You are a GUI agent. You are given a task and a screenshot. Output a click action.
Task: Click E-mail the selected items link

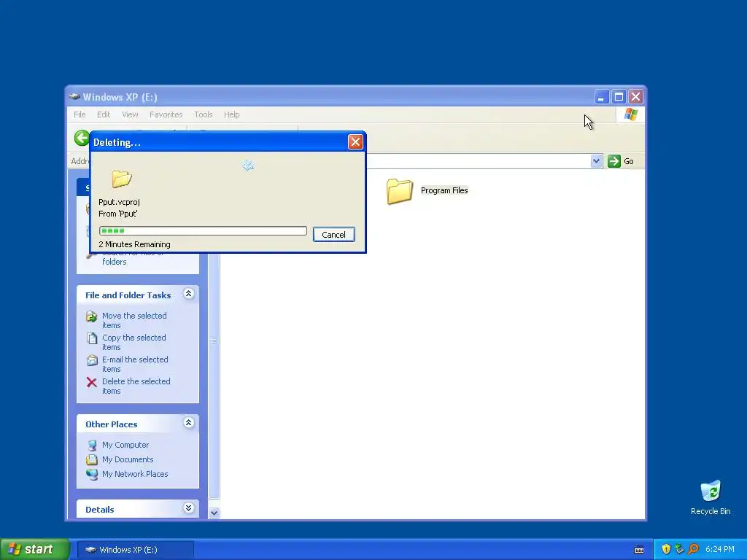(x=135, y=365)
